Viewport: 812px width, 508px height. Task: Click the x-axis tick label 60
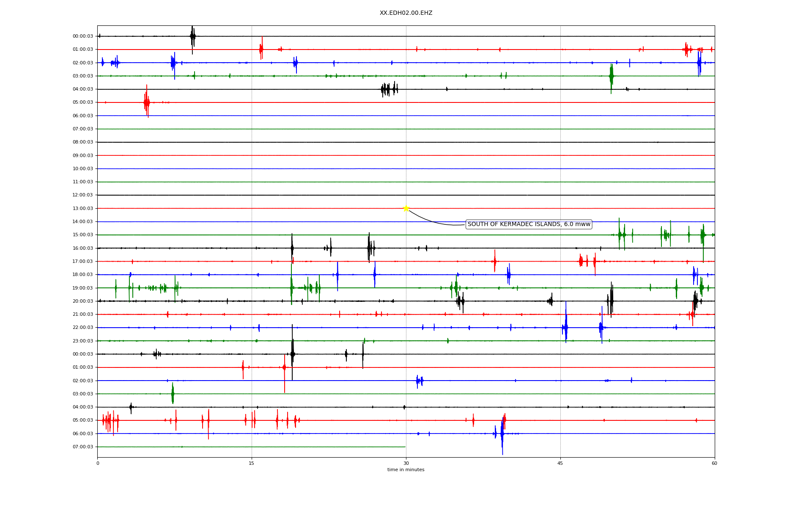714,463
